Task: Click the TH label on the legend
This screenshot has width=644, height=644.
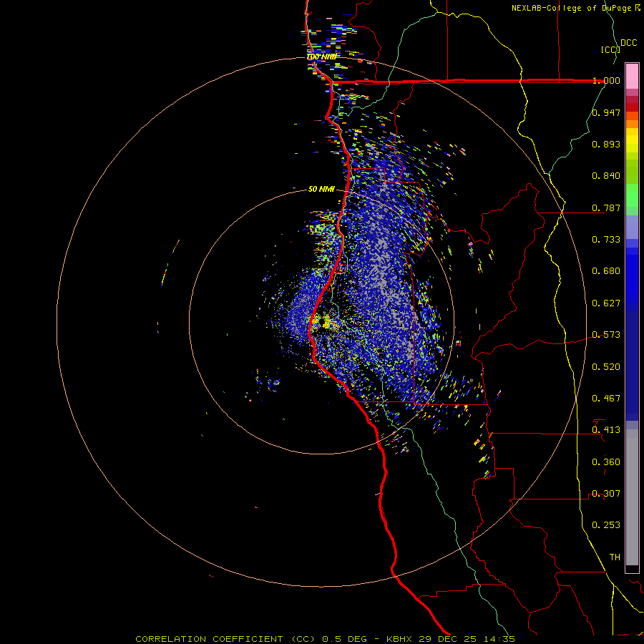Action: 615,557
